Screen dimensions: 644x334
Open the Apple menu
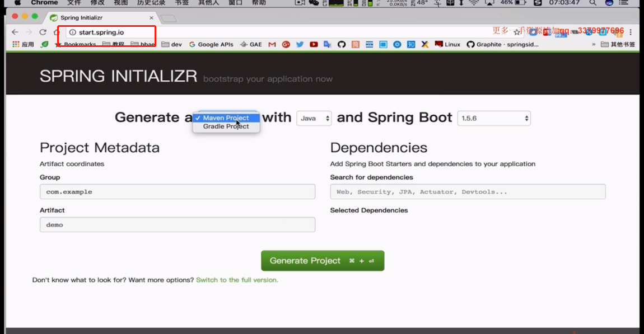17,2
